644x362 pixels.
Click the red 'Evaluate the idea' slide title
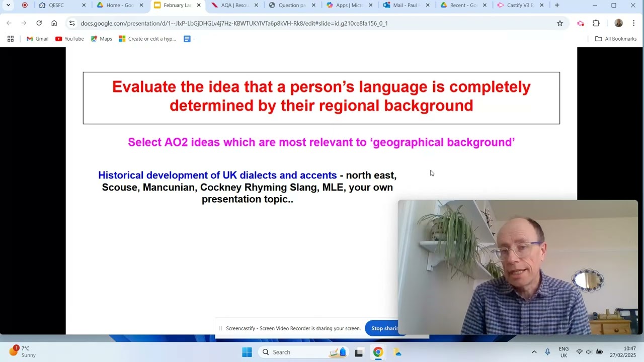click(x=321, y=96)
